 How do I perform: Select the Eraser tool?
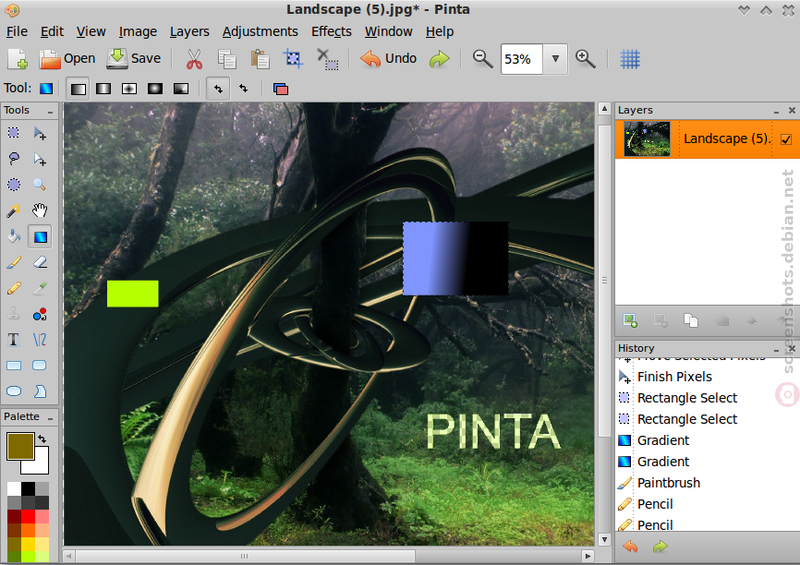click(x=40, y=262)
